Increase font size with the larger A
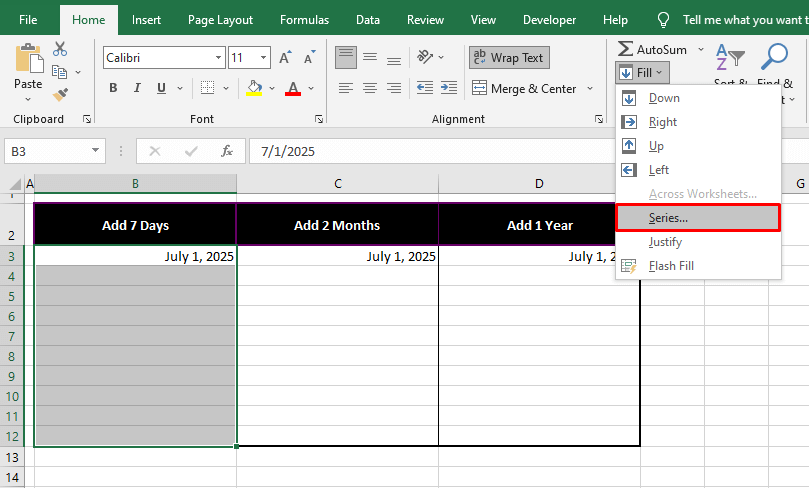 click(285, 57)
